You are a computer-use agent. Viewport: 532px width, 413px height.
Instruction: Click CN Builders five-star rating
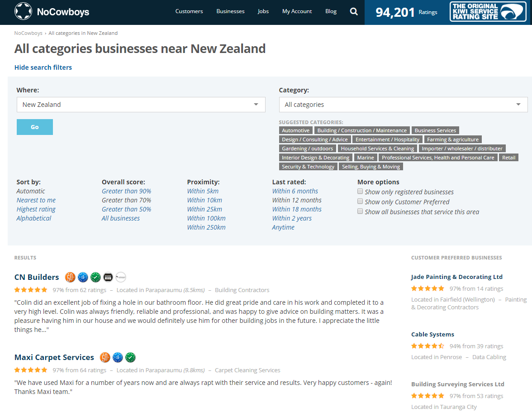click(31, 290)
